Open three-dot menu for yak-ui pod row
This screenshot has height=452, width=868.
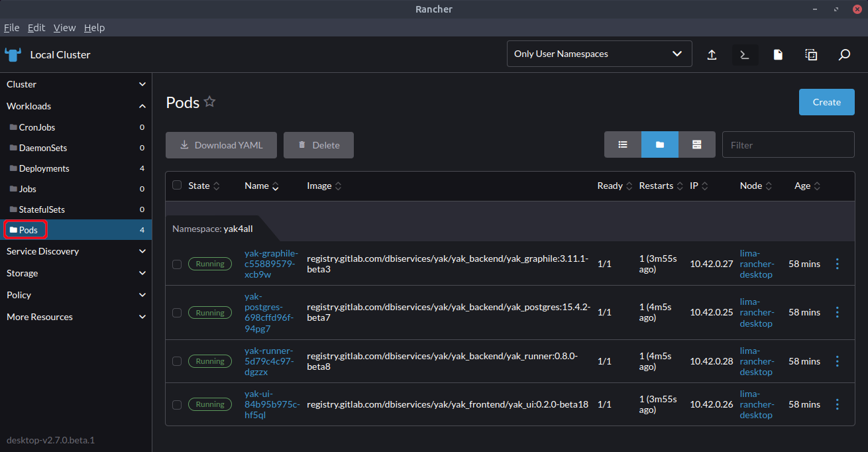click(x=837, y=404)
